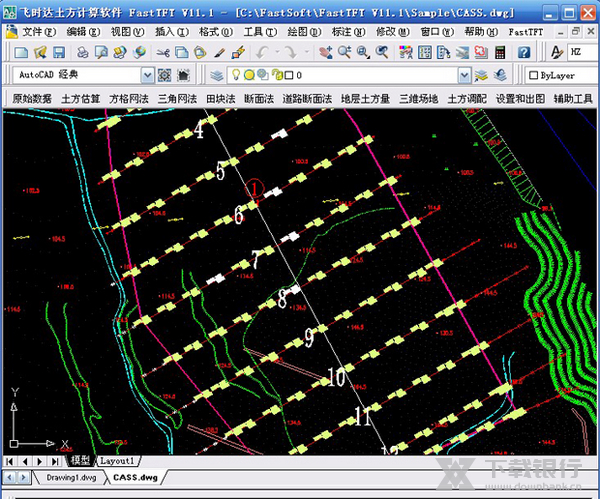Toggle layer freeze sun icon

248,75
